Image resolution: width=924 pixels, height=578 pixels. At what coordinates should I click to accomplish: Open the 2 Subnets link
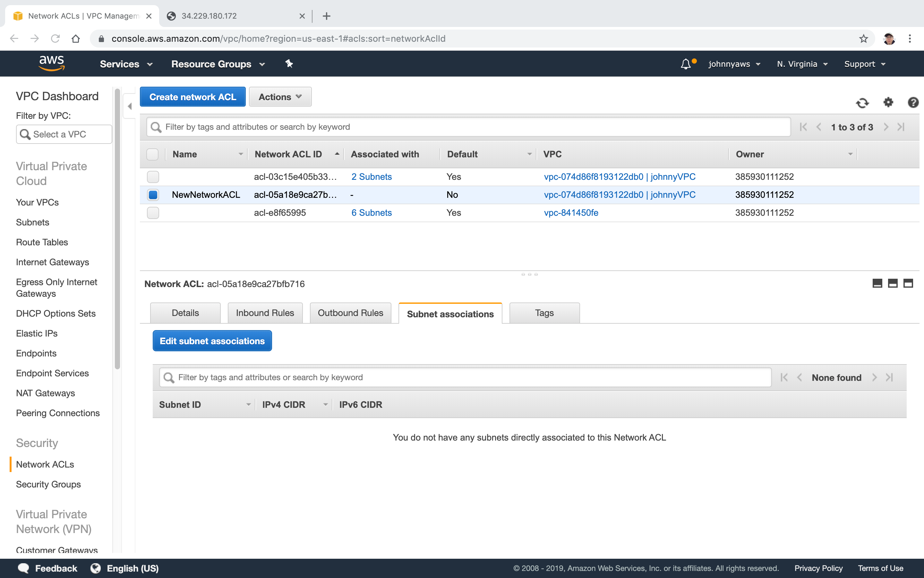pos(372,177)
